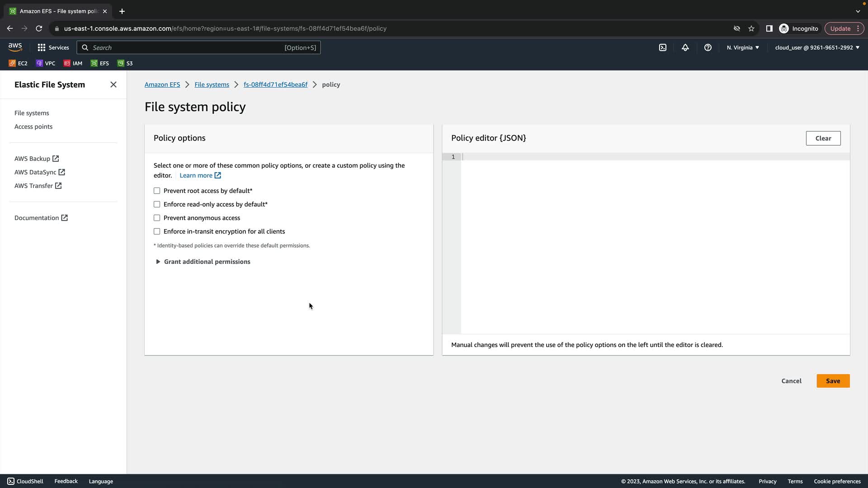Open CloudShell icon in top navigation bar
Image resolution: width=868 pixels, height=488 pixels.
point(663,47)
